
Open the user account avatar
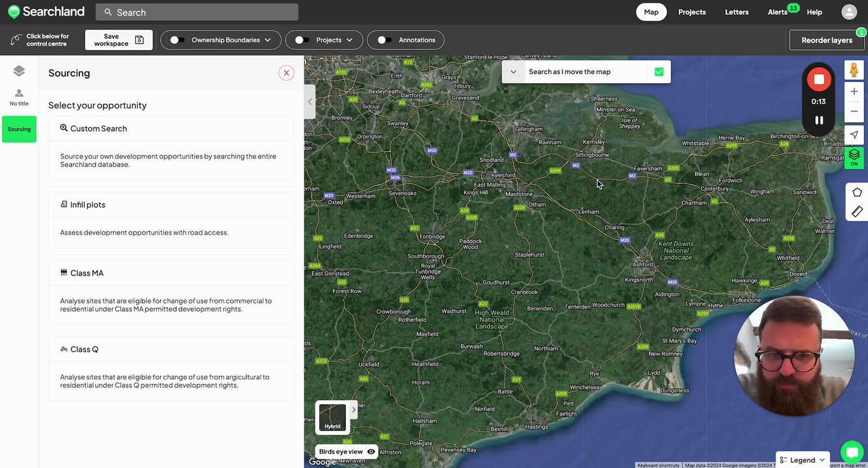(x=849, y=12)
